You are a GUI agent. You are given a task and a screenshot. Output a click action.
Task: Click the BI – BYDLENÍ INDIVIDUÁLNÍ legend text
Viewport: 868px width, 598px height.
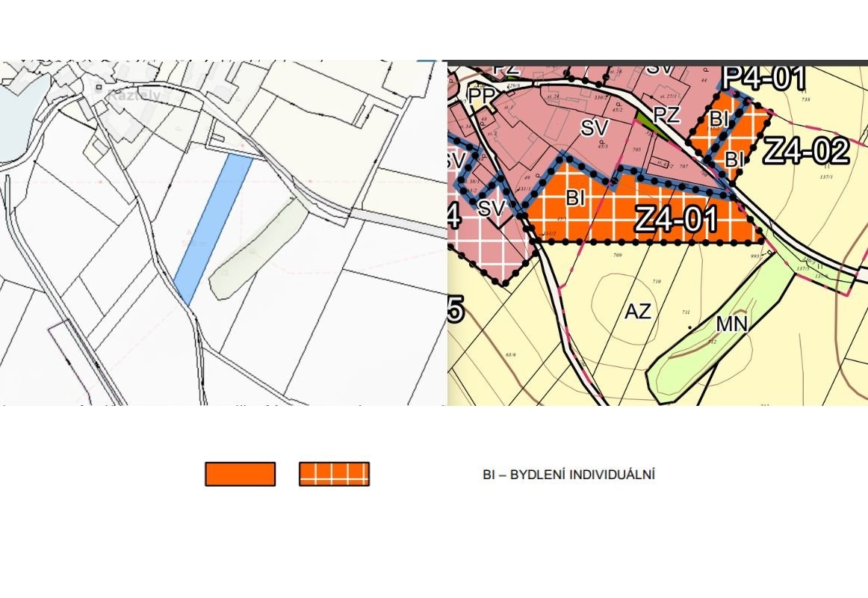click(x=568, y=475)
